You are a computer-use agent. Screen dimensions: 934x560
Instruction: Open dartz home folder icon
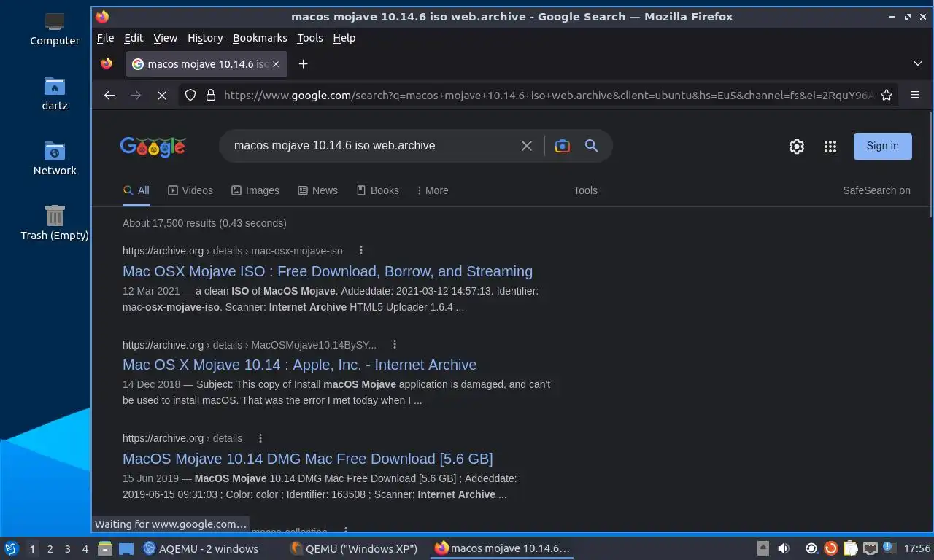point(55,93)
